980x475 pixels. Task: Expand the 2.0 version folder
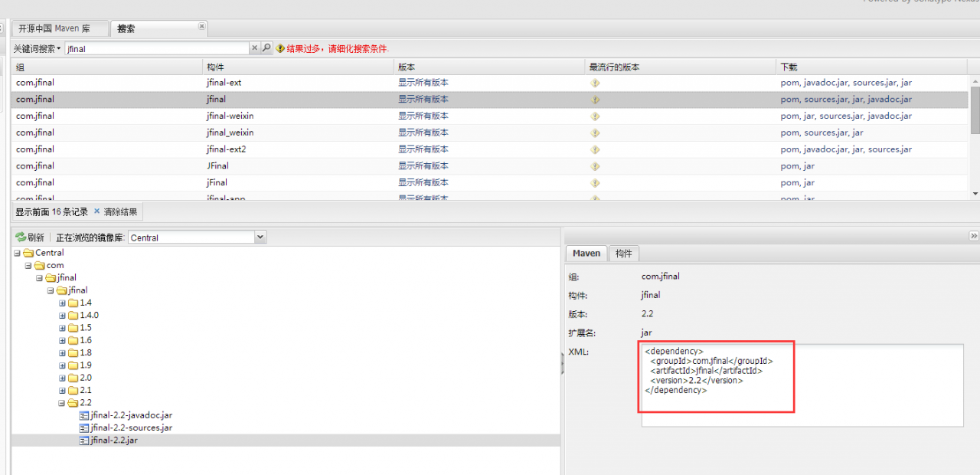pos(63,378)
